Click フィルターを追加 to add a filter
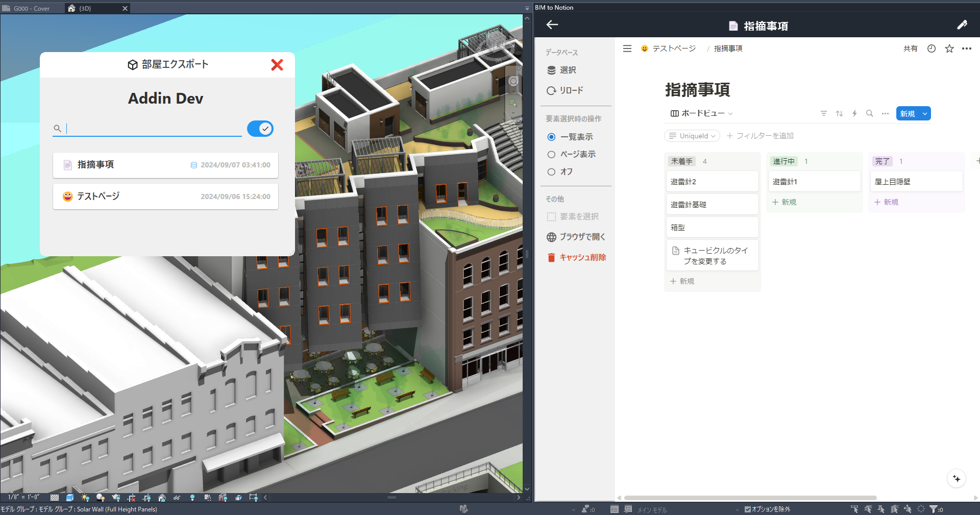This screenshot has width=980, height=515. pyautogui.click(x=760, y=136)
